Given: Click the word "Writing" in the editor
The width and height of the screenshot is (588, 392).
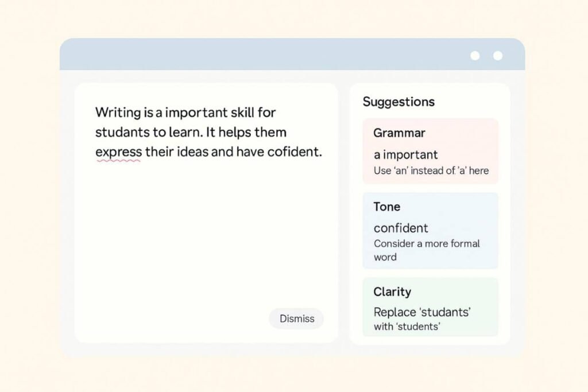Looking at the screenshot, I should point(116,112).
